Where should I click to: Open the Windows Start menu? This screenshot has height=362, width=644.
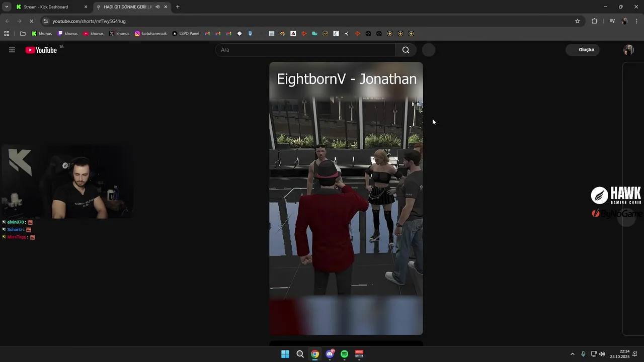[x=285, y=354]
